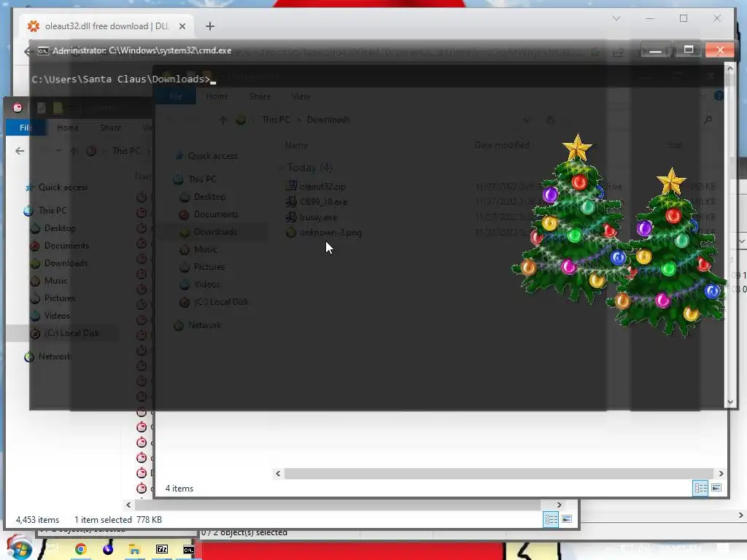Viewport: 747px width, 560px height.
Task: Switch Downloads explorer to large icons view
Action: coord(716,488)
